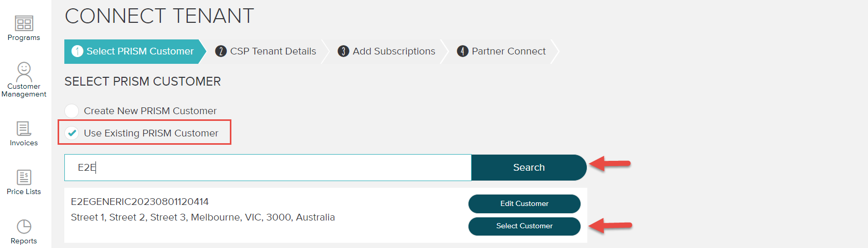Click step 3 number badge
The height and width of the screenshot is (248, 868).
coord(343,51)
